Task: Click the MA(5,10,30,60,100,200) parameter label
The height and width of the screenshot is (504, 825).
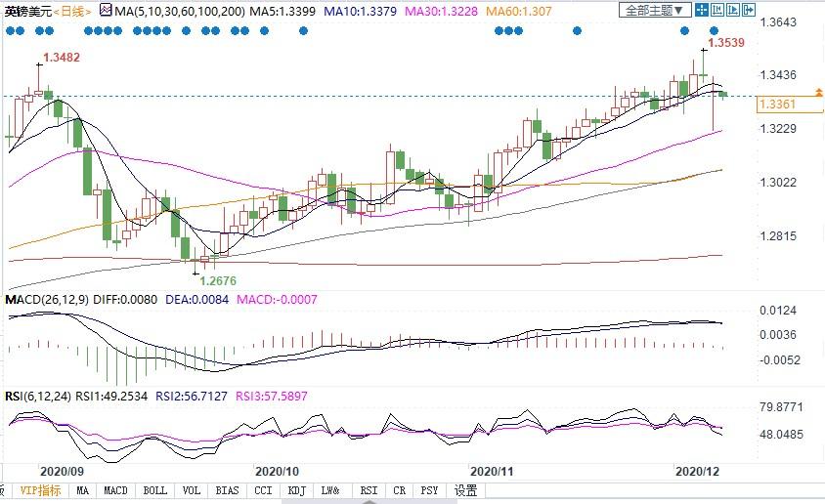Action: pos(180,11)
